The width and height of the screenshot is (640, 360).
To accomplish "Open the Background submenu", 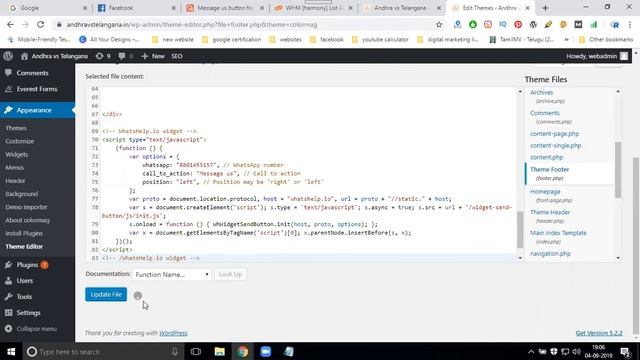I will coord(22,194).
